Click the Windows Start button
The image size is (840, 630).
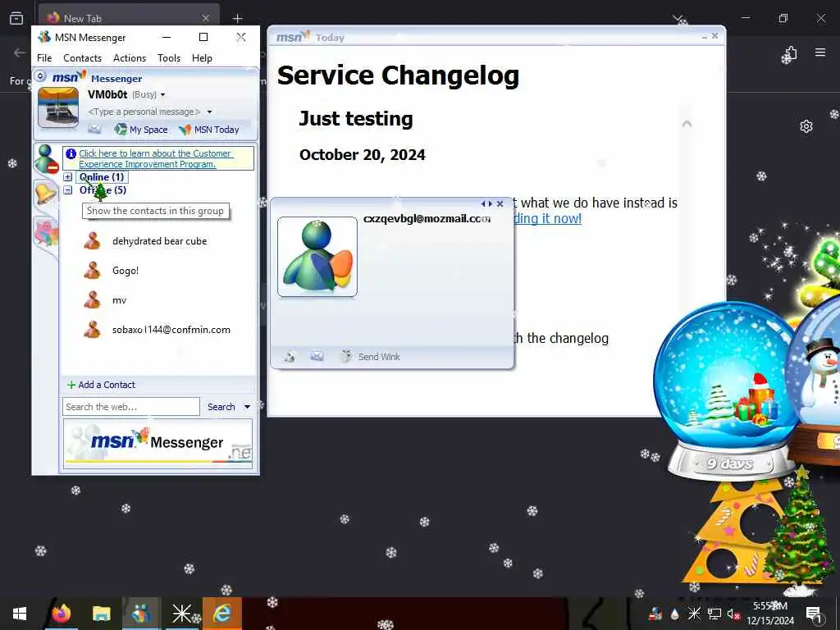pos(20,614)
